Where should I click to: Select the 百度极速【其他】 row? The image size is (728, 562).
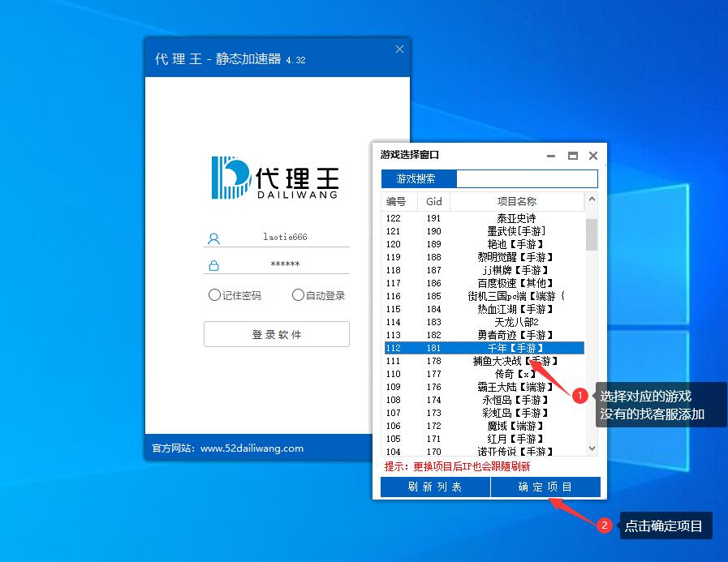[485, 283]
